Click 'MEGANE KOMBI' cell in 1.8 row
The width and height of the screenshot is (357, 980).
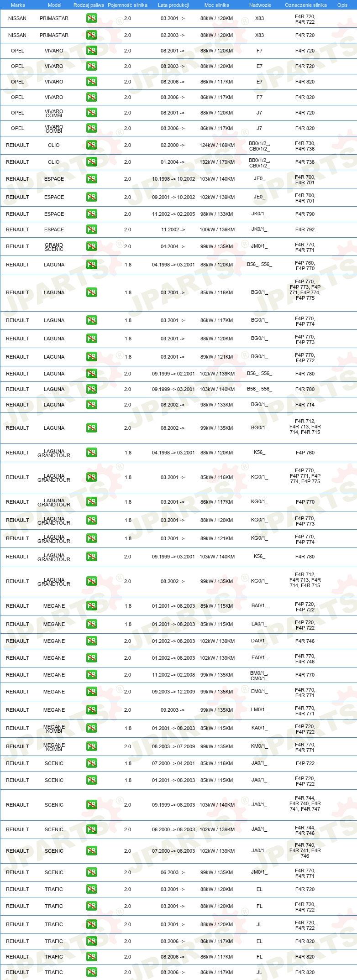[54, 729]
